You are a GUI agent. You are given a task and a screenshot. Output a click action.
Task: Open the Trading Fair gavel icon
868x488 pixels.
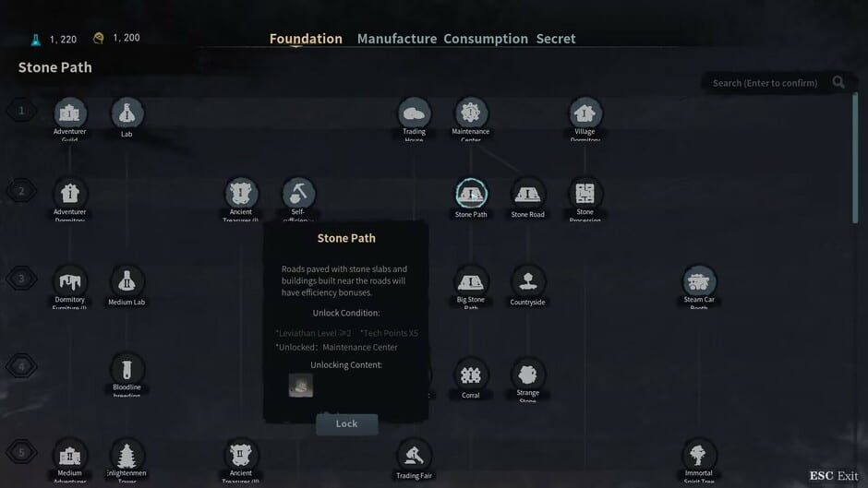(x=414, y=456)
